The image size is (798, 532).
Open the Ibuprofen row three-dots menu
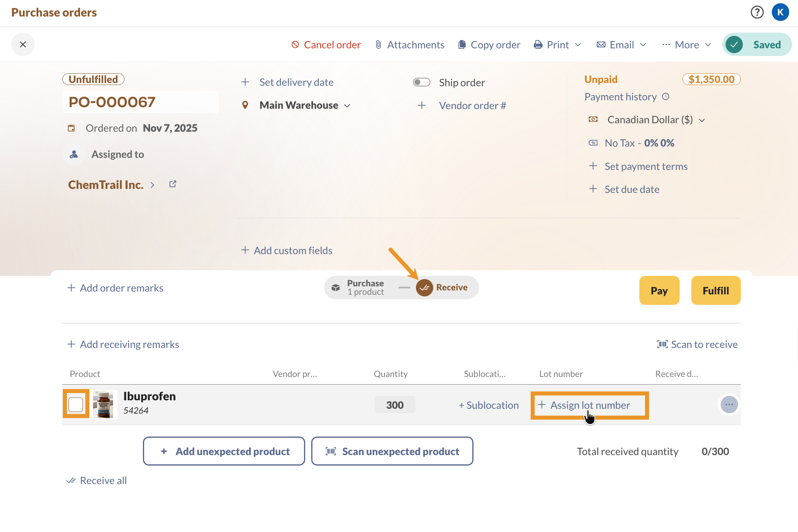click(x=729, y=404)
